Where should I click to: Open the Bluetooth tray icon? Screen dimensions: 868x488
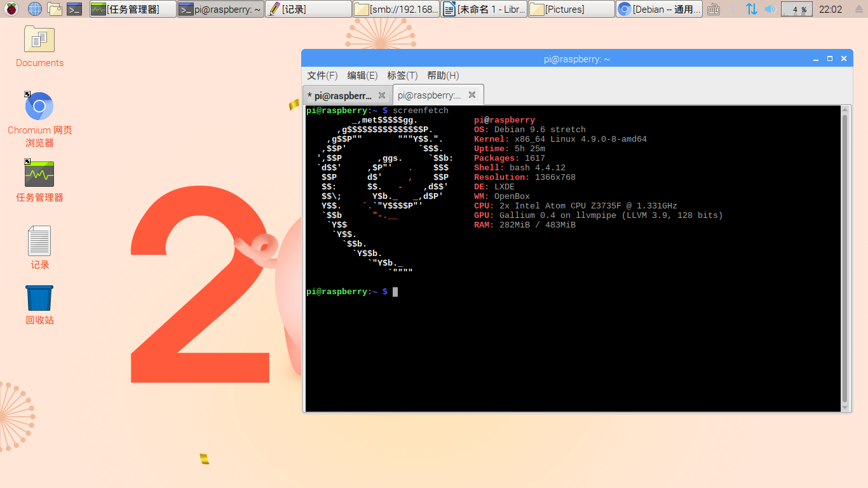733,9
